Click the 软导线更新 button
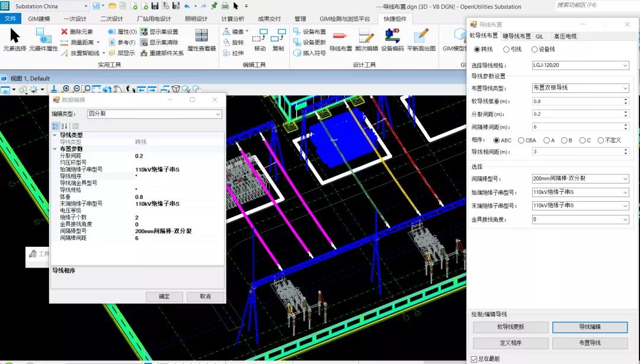This screenshot has width=640, height=364. pos(511,327)
